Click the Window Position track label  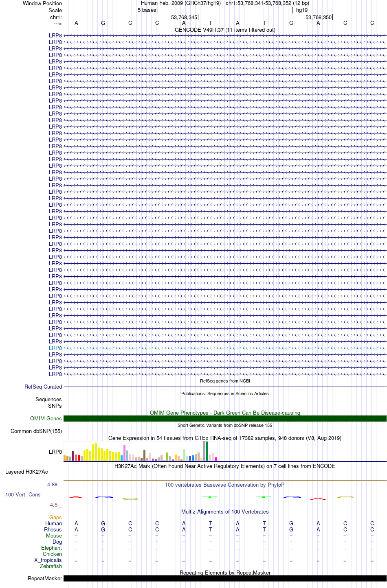point(42,3)
